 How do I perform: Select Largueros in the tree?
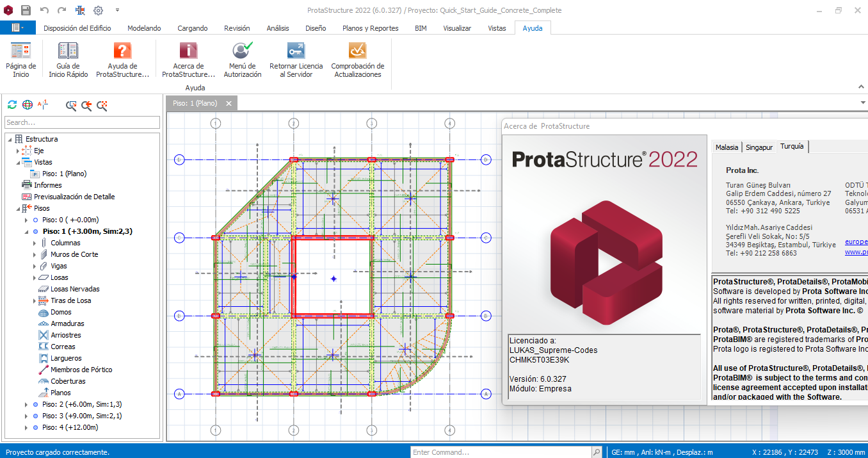66,358
